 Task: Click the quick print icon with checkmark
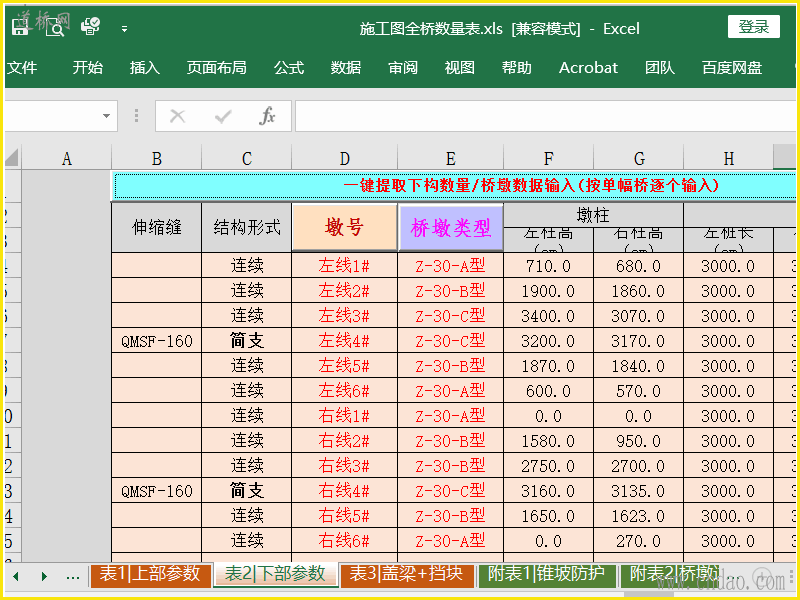pyautogui.click(x=90, y=28)
